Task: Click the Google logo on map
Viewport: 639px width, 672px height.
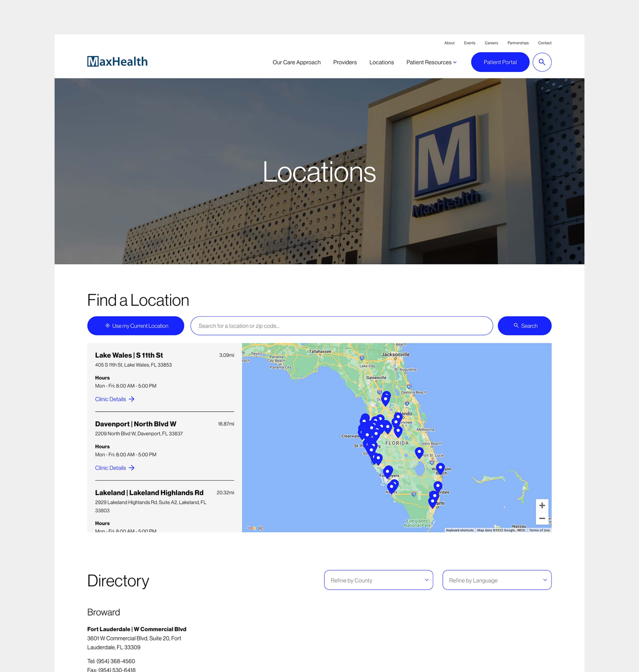Action: click(254, 528)
